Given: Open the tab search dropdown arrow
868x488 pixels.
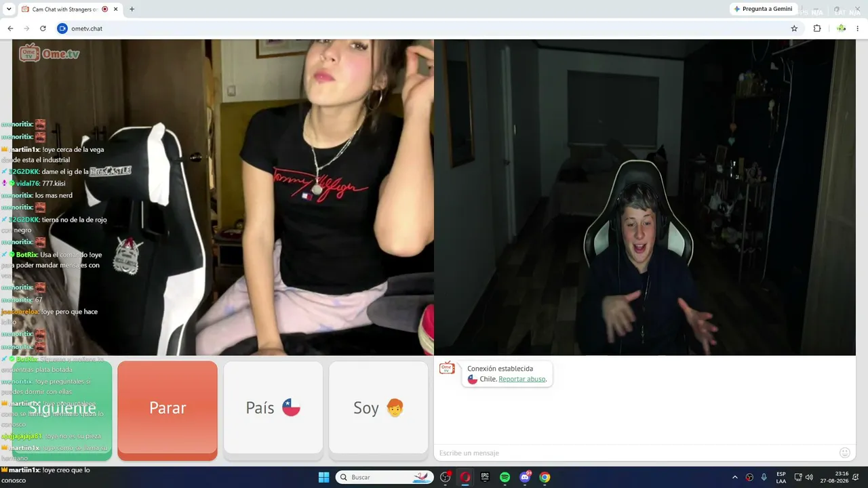Looking at the screenshot, I should click(9, 9).
